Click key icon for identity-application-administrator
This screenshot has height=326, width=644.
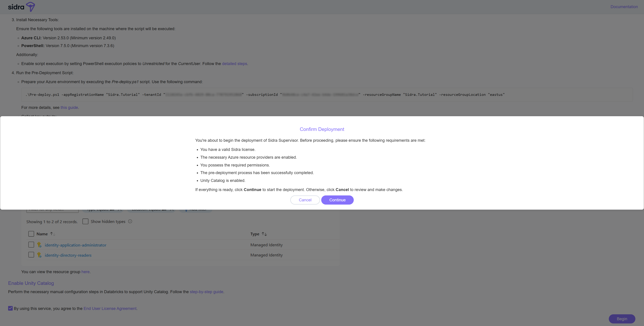(39, 245)
